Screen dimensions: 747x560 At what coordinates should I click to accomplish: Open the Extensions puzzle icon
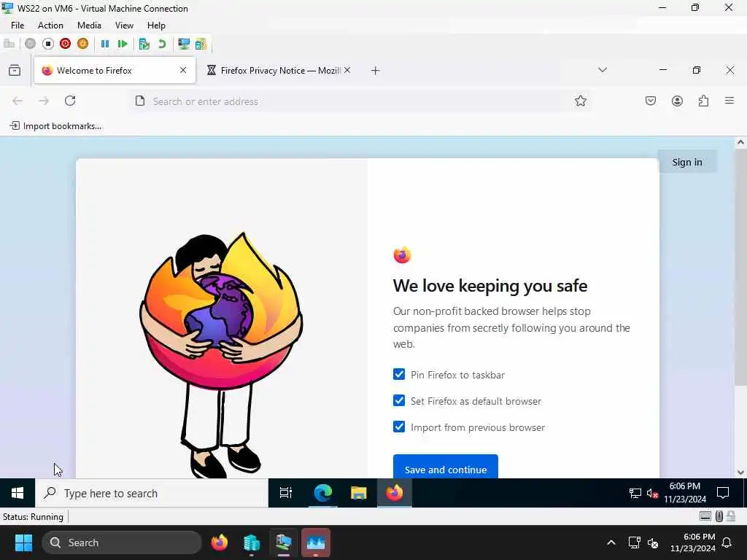tap(703, 101)
